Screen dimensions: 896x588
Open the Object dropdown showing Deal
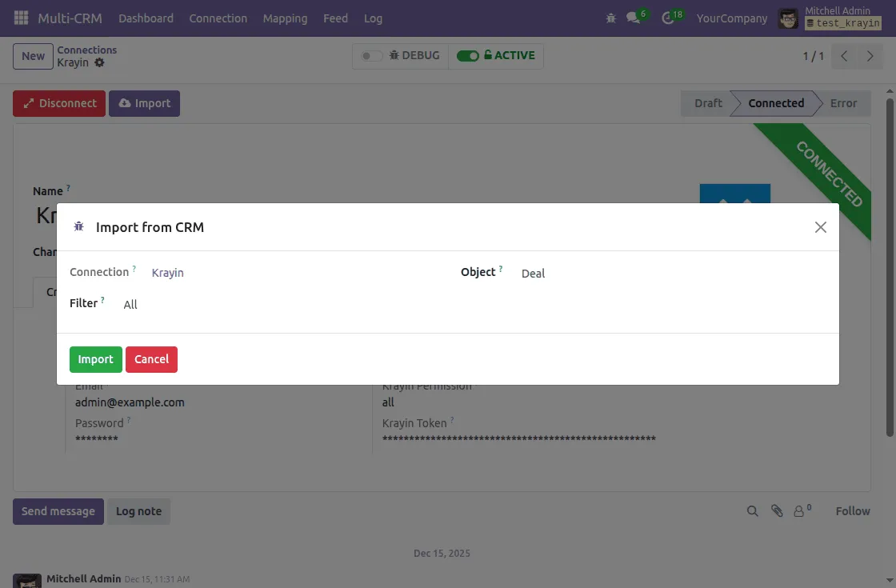click(673, 273)
